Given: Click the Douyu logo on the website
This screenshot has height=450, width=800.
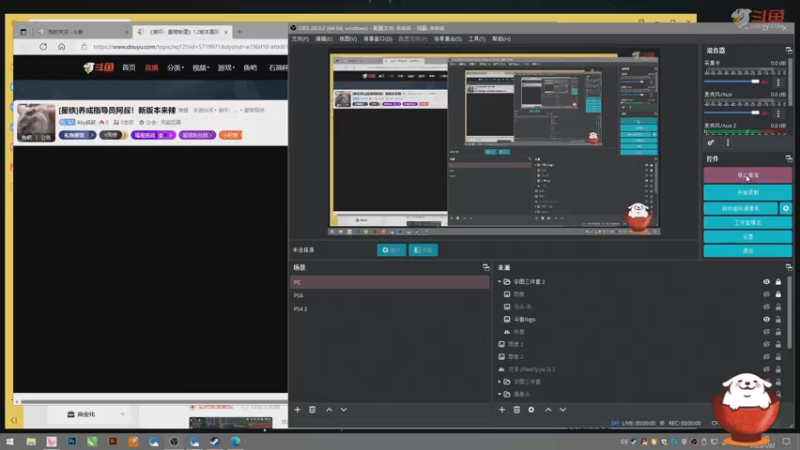Looking at the screenshot, I should click(x=98, y=67).
